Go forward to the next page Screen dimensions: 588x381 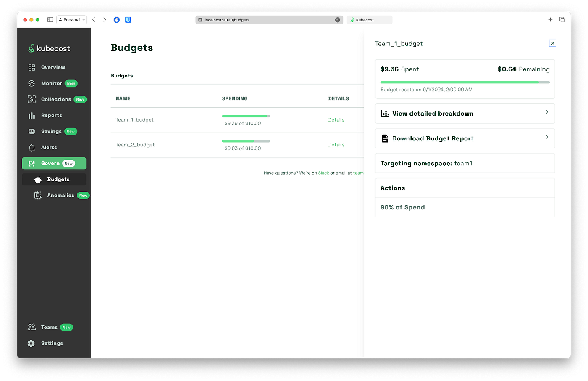(x=105, y=20)
